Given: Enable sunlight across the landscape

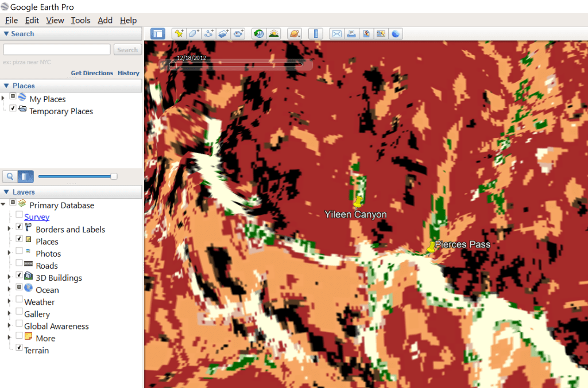Looking at the screenshot, I should (x=273, y=34).
